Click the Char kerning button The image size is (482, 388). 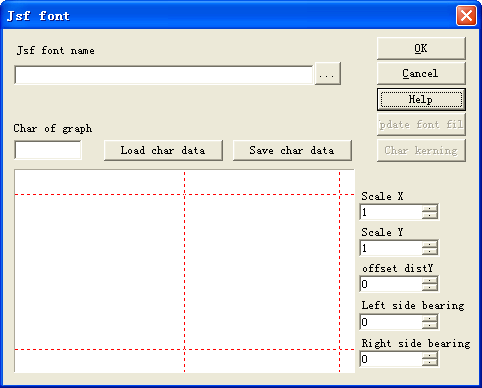(x=421, y=150)
